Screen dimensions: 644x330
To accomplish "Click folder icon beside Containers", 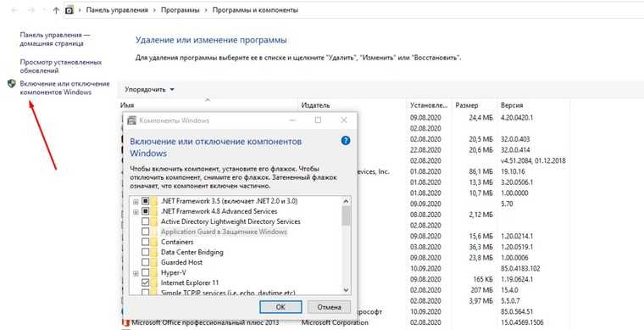I will click(154, 242).
